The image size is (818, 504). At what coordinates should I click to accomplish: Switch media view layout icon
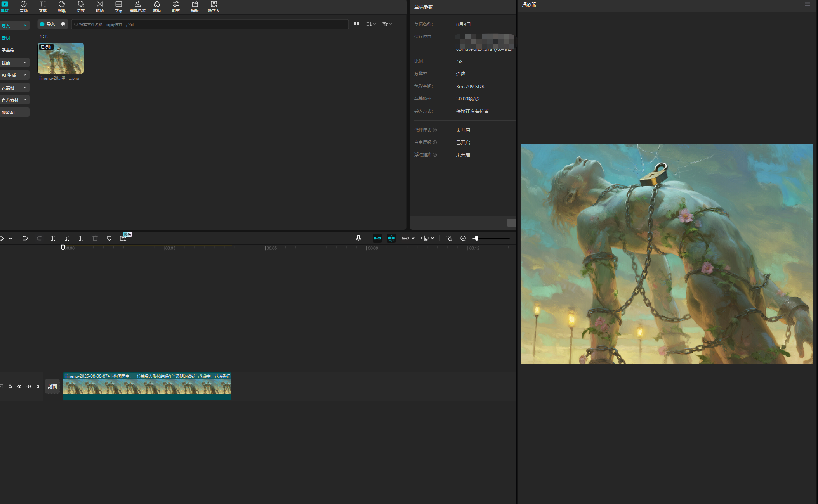[356, 24]
